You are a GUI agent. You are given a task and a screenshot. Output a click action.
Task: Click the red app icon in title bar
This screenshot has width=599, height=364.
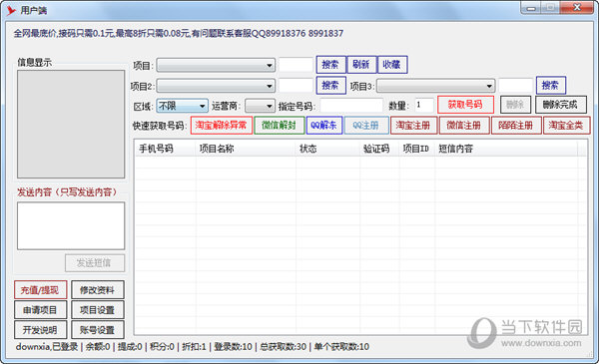tap(11, 11)
